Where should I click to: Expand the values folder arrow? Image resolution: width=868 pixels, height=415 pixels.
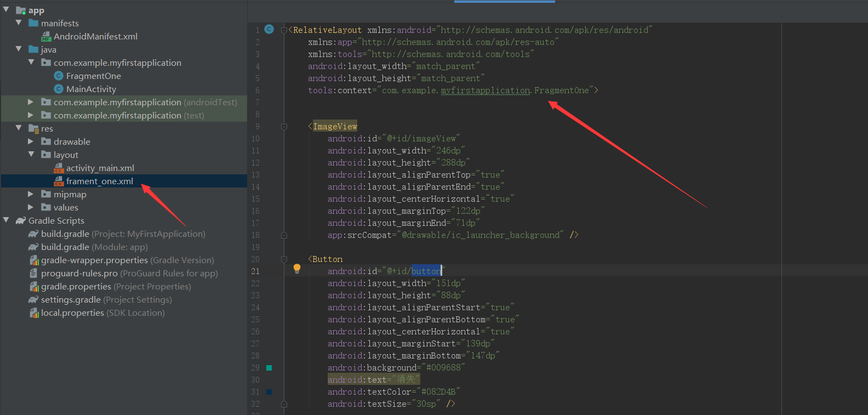pos(31,207)
